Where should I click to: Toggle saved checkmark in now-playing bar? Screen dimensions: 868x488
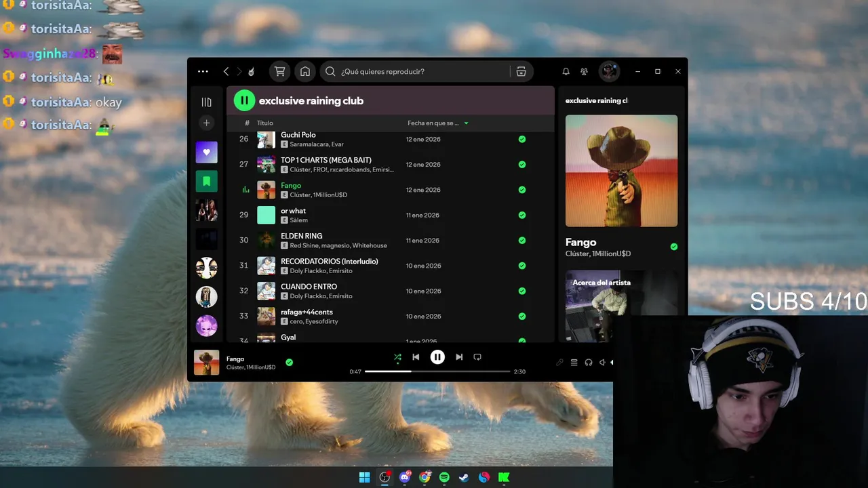pos(289,363)
